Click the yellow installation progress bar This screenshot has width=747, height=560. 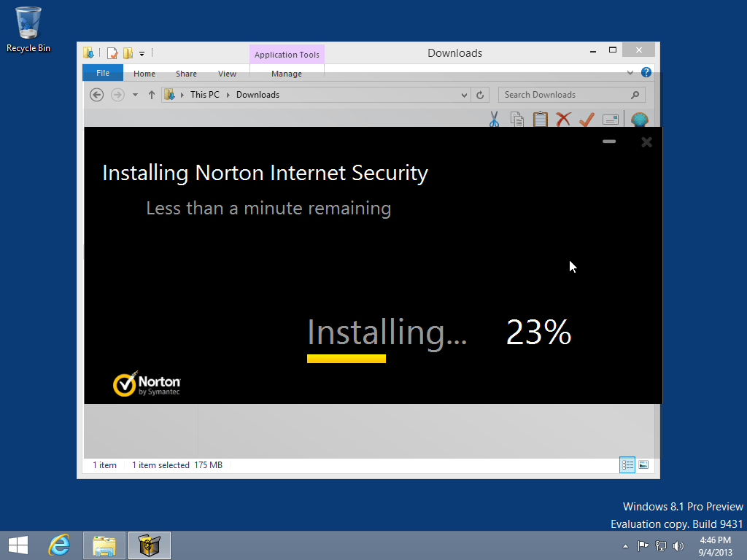pos(346,358)
